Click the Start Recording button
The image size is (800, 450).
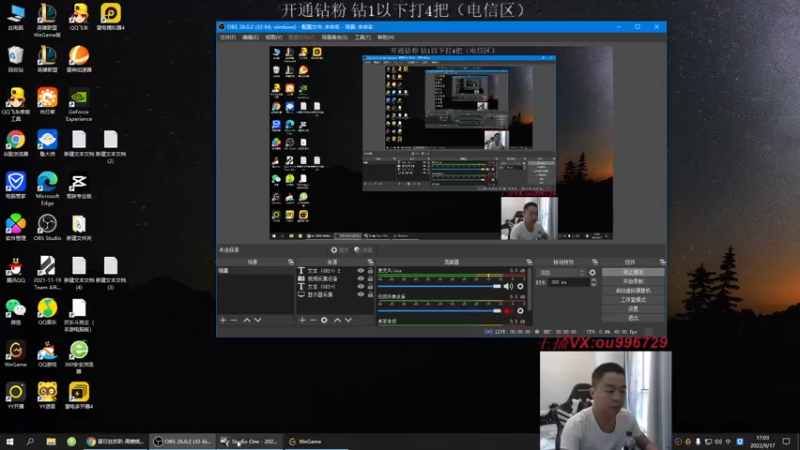click(x=633, y=282)
